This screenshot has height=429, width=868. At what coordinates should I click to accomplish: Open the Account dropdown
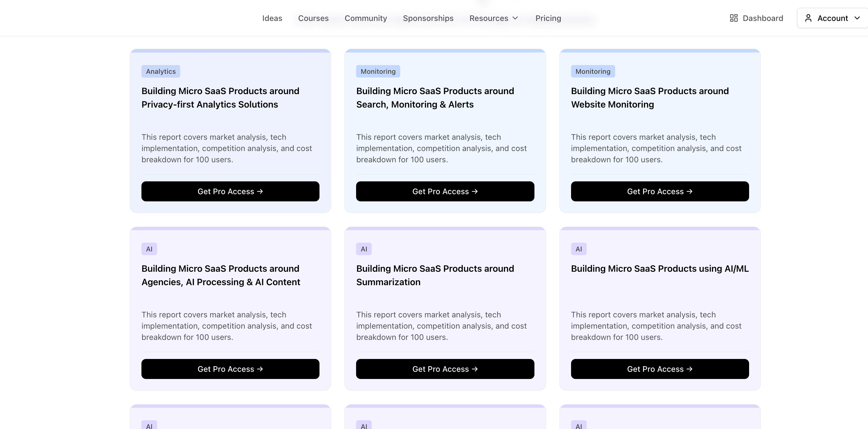pos(832,18)
